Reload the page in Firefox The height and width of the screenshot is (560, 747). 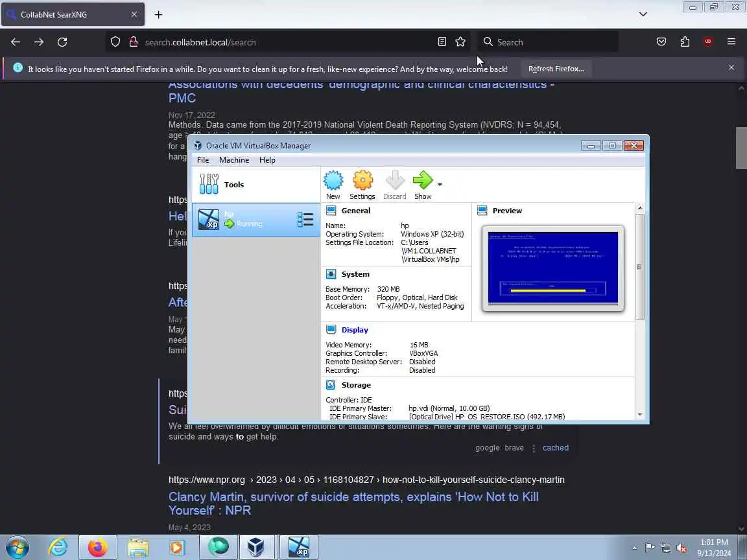(62, 42)
